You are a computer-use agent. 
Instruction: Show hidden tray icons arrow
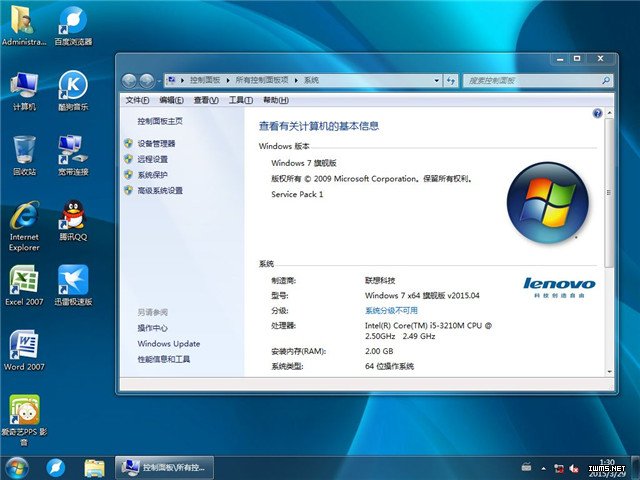[x=544, y=468]
